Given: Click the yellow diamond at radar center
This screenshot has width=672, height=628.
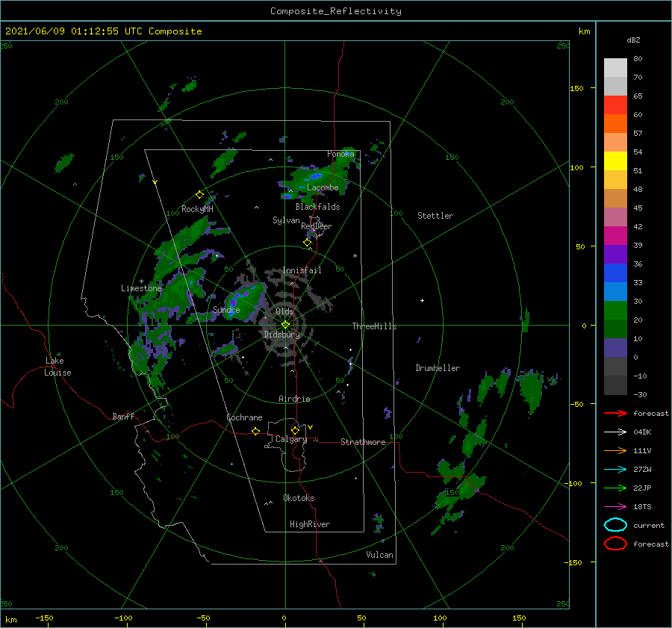Looking at the screenshot, I should (285, 325).
